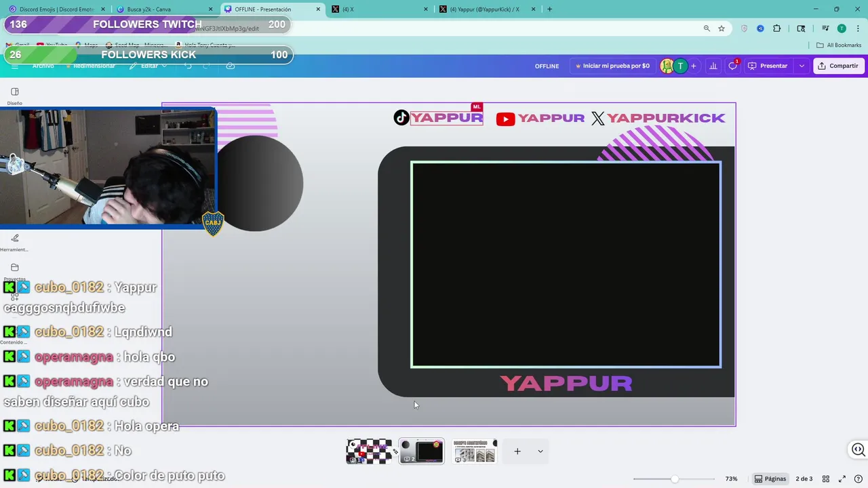868x488 pixels.
Task: Open a new browser tab
Action: coord(549,9)
